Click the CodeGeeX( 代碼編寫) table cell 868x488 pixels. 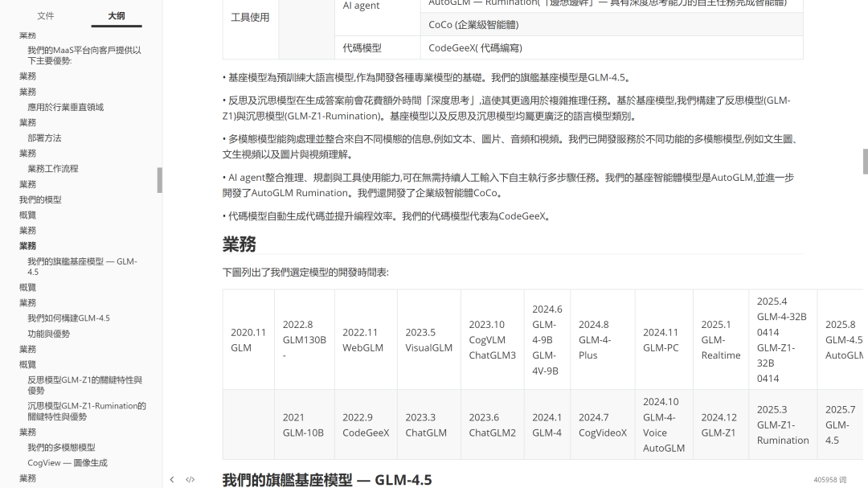point(612,47)
